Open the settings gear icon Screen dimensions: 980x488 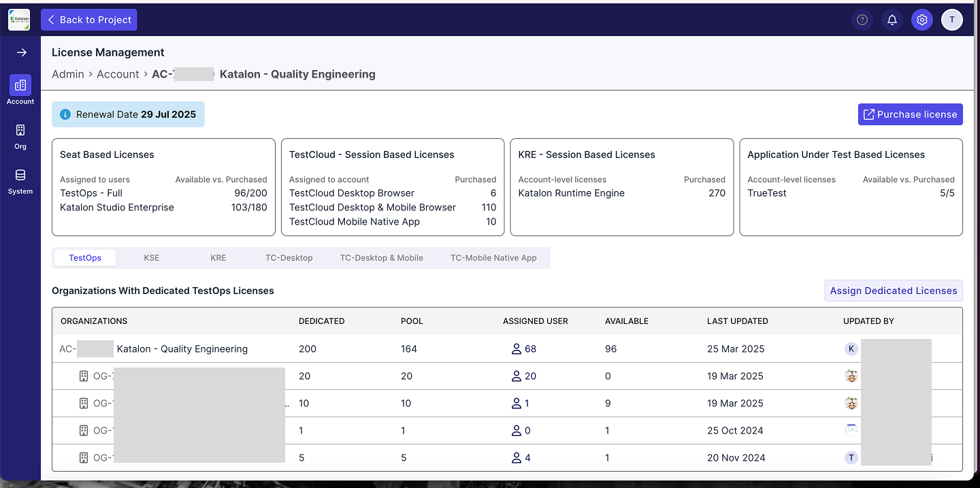coord(922,20)
